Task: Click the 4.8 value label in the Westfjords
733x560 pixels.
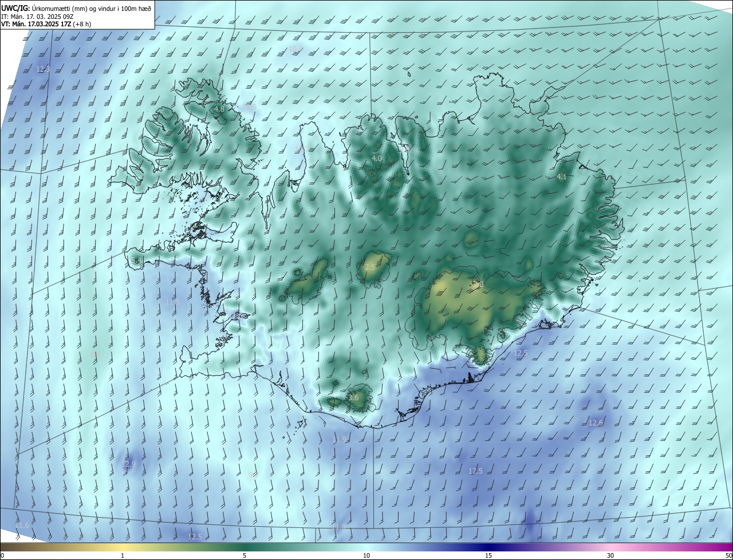Action: tap(219, 109)
